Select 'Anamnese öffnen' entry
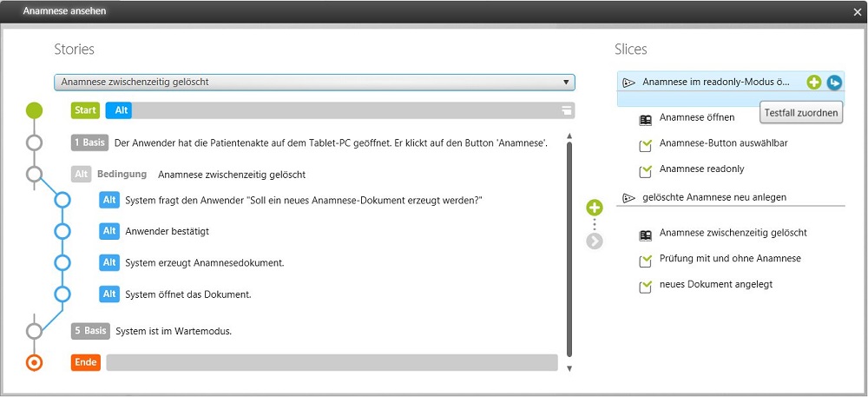The width and height of the screenshot is (868, 397). pos(697,117)
